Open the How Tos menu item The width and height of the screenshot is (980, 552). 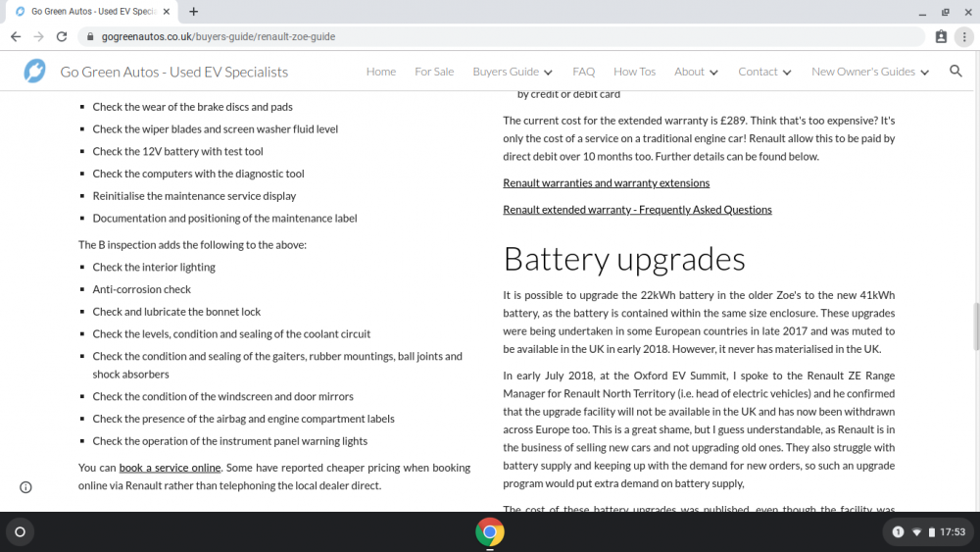[634, 72]
